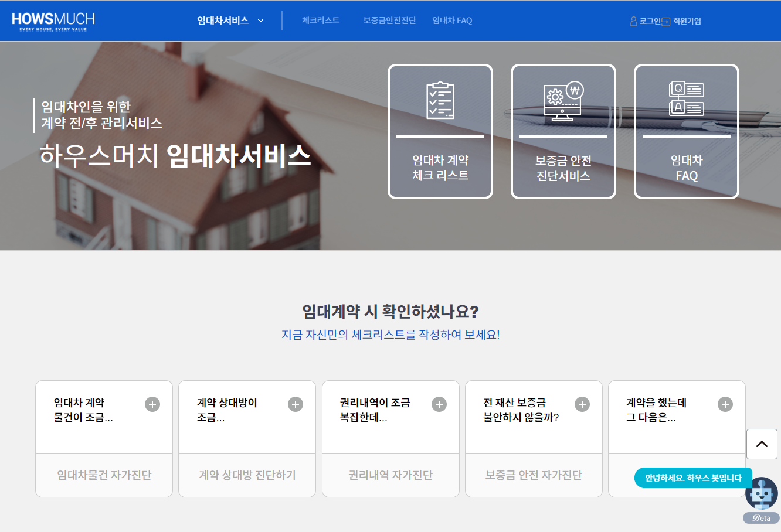Open the 임대차서비스 dropdown menu
The width and height of the screenshot is (781, 532).
230,21
